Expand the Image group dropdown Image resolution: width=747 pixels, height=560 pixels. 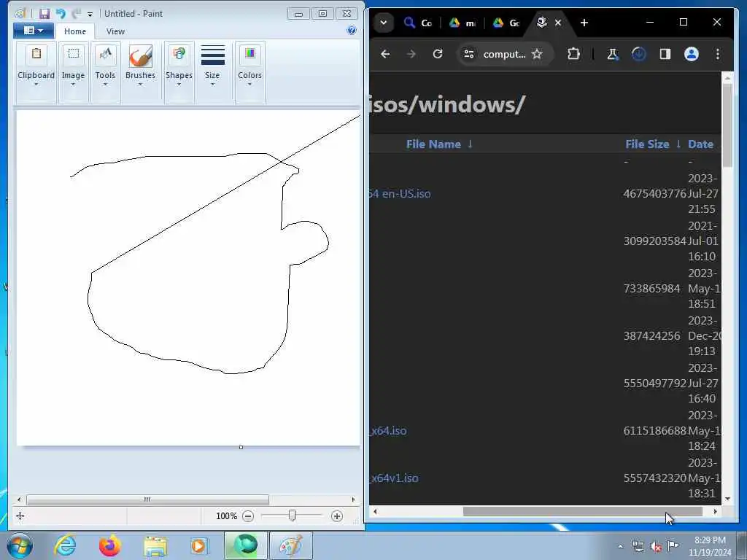point(74,85)
